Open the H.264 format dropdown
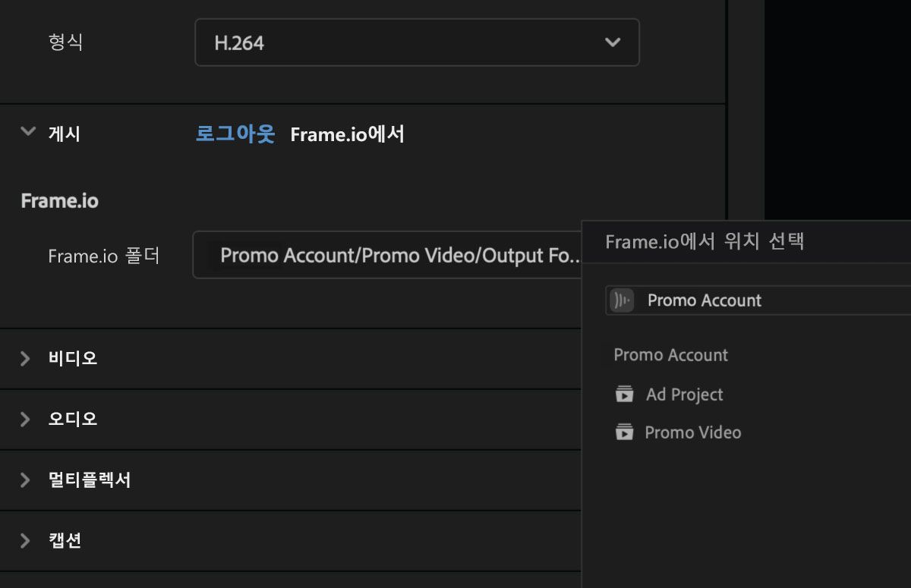Image resolution: width=911 pixels, height=588 pixels. (x=417, y=42)
